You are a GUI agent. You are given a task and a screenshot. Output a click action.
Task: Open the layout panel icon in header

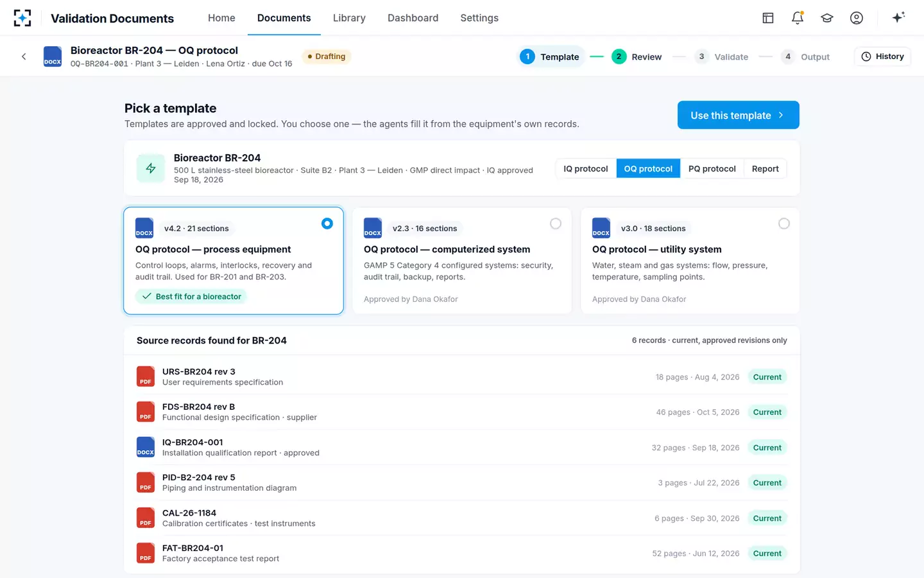click(768, 18)
